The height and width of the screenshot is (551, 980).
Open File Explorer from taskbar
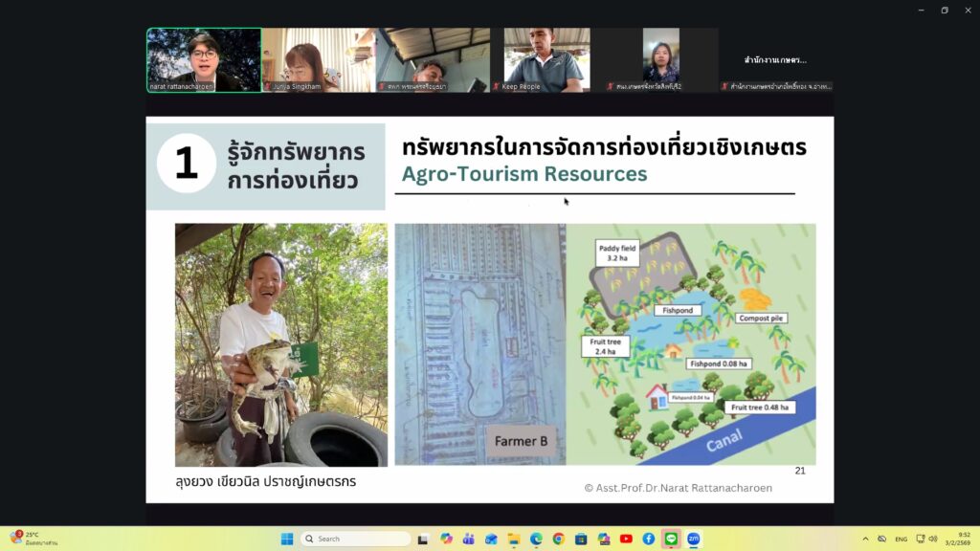(x=513, y=539)
